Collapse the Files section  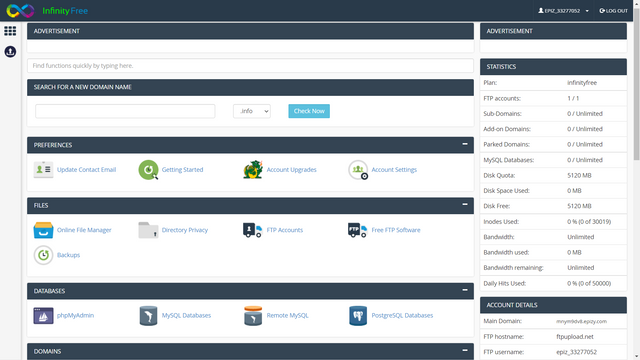tap(465, 204)
